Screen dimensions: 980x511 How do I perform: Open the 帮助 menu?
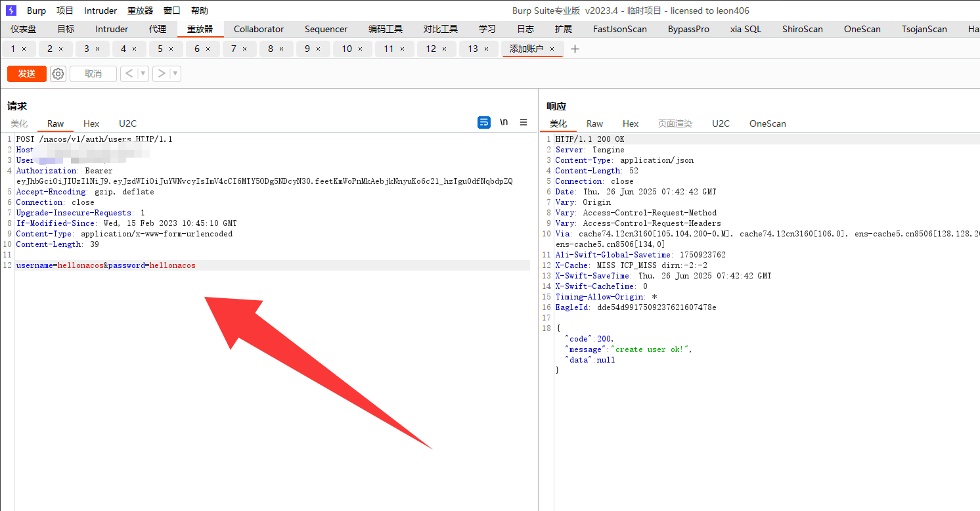[x=200, y=11]
